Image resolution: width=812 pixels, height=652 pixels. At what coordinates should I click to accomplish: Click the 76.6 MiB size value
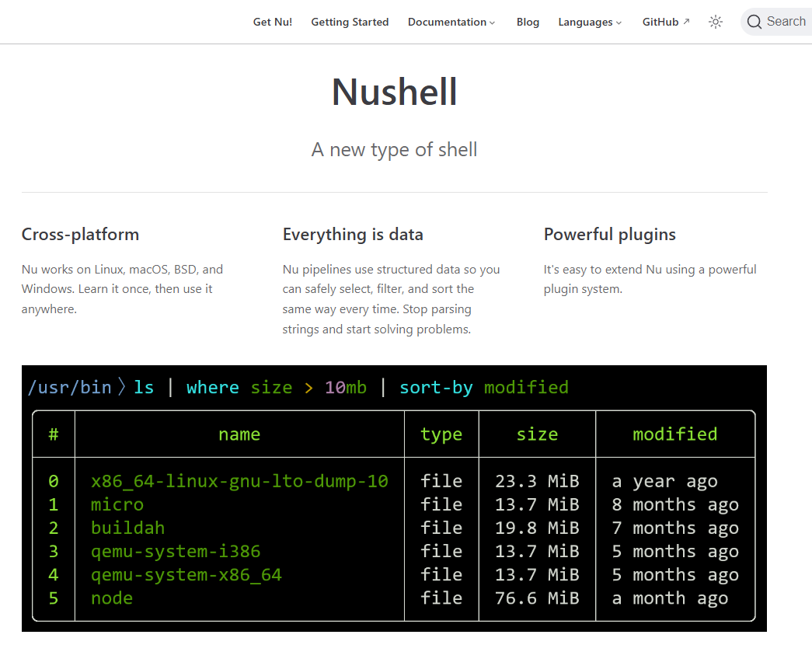tap(537, 598)
